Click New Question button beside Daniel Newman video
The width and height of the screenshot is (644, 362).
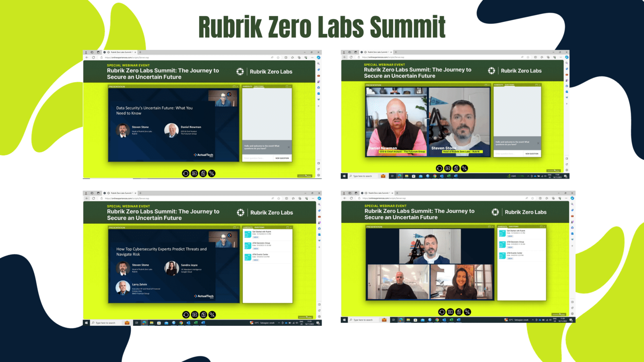pyautogui.click(x=532, y=154)
